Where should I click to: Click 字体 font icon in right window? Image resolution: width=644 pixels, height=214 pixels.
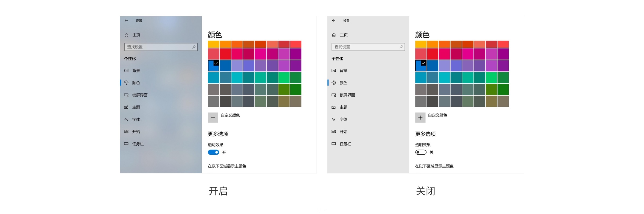[334, 119]
